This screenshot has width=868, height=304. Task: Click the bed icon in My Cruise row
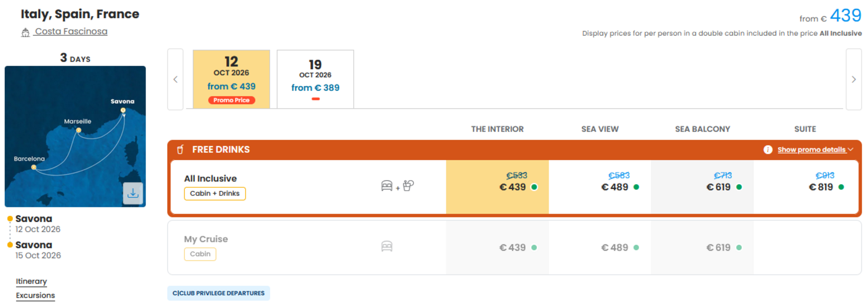(x=387, y=247)
